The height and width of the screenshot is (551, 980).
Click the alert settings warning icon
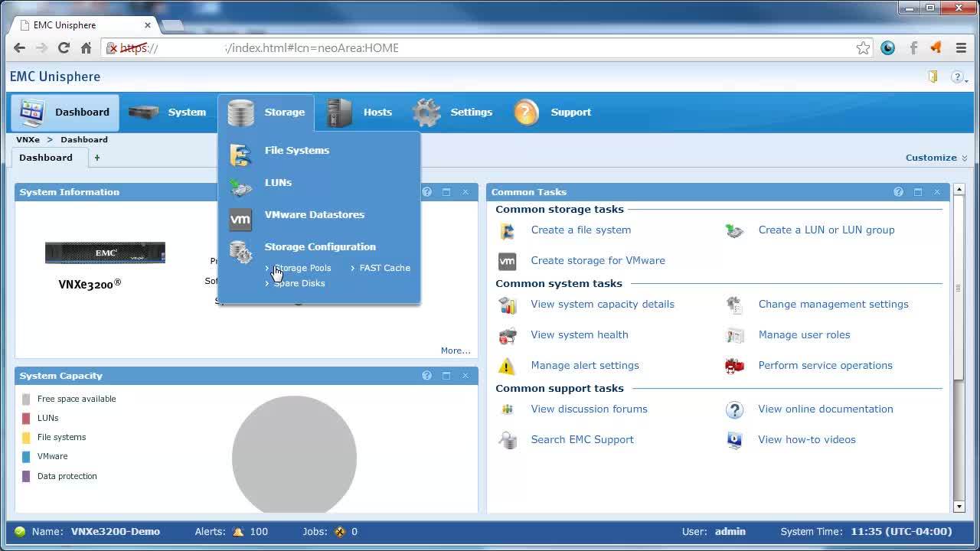[x=507, y=366]
